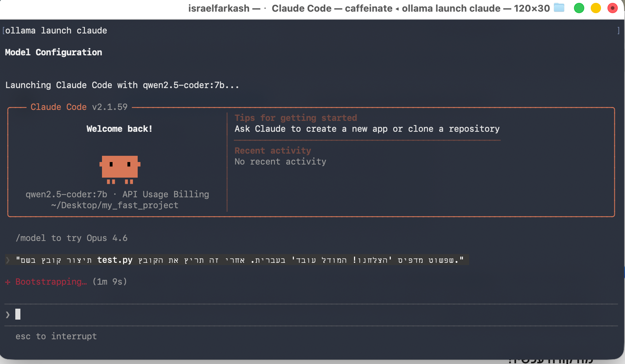The width and height of the screenshot is (625, 364).
Task: Click the "Tips for getting started" heading
Action: [295, 118]
